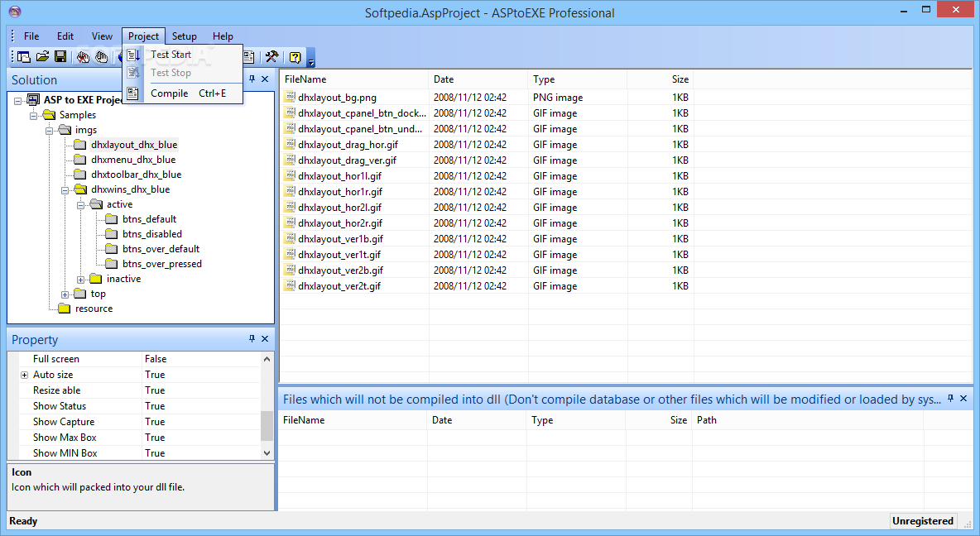Select the dhxlayout_dhx_blue tree folder

[134, 144]
